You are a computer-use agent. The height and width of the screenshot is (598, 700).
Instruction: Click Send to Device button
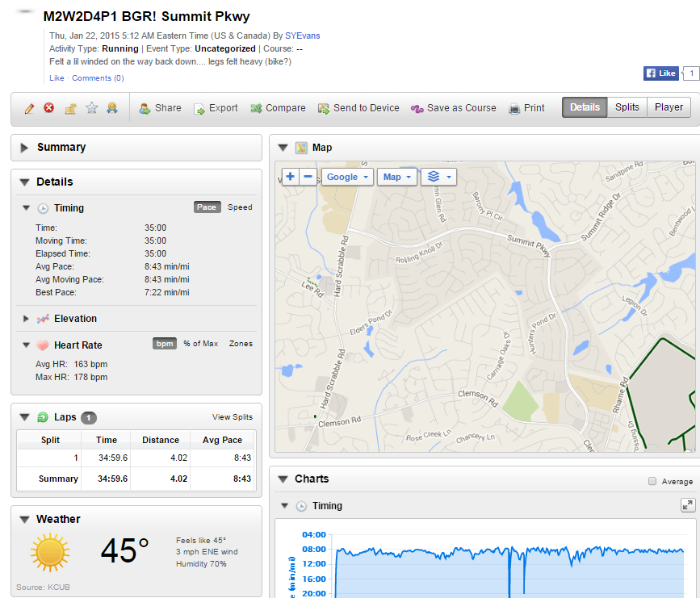tap(358, 108)
